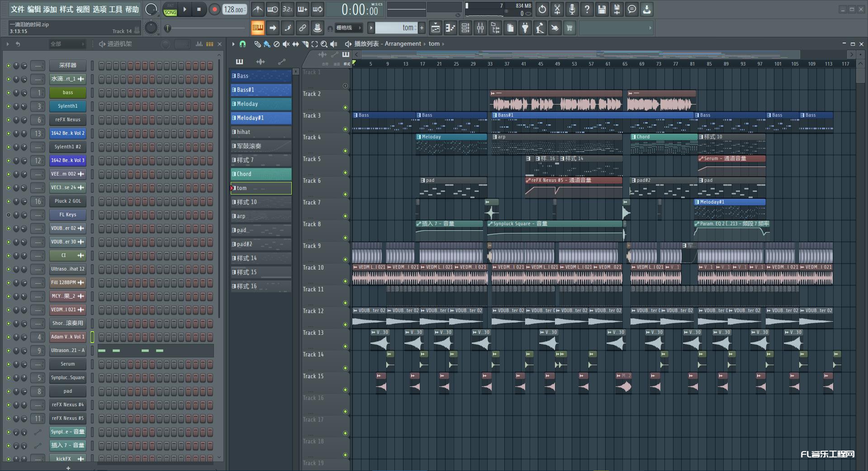
Task: Select the FL Keys channel button
Action: click(x=68, y=215)
